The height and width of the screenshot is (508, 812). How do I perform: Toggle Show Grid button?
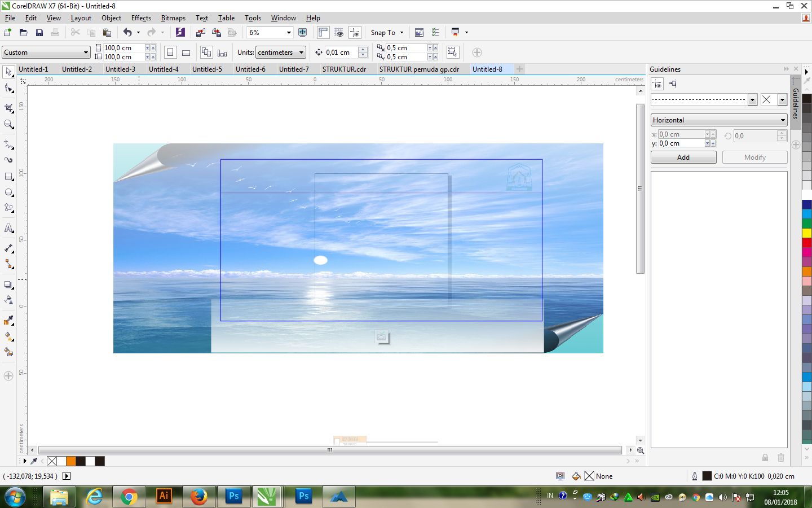339,32
